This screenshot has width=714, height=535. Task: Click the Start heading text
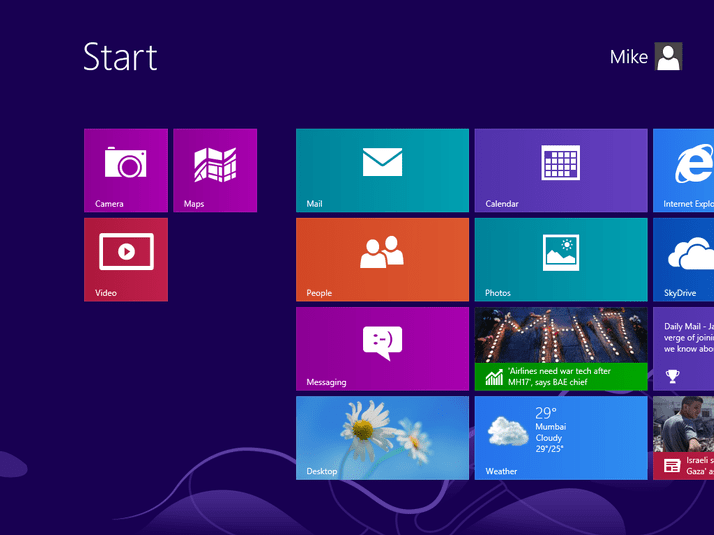click(120, 57)
